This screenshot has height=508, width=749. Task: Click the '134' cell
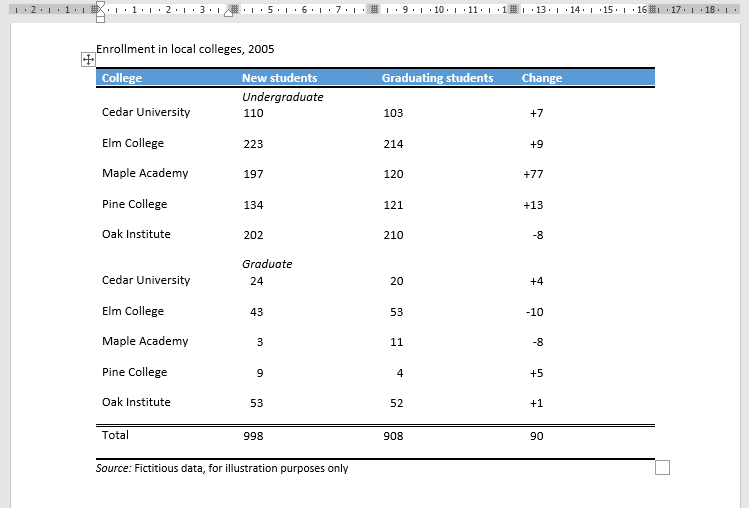253,205
